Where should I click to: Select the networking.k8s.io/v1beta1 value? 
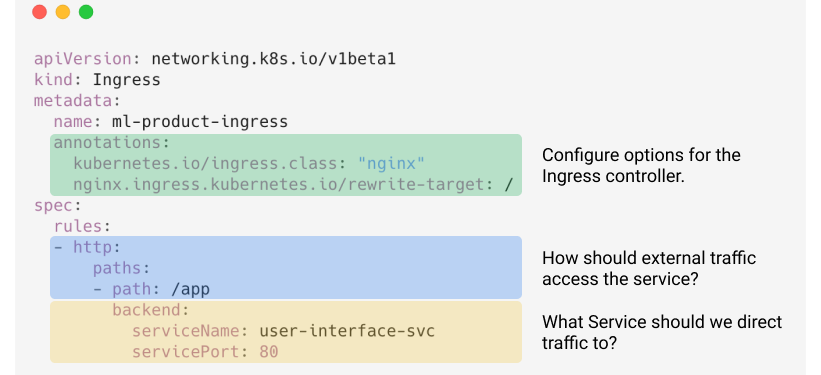pyautogui.click(x=273, y=59)
